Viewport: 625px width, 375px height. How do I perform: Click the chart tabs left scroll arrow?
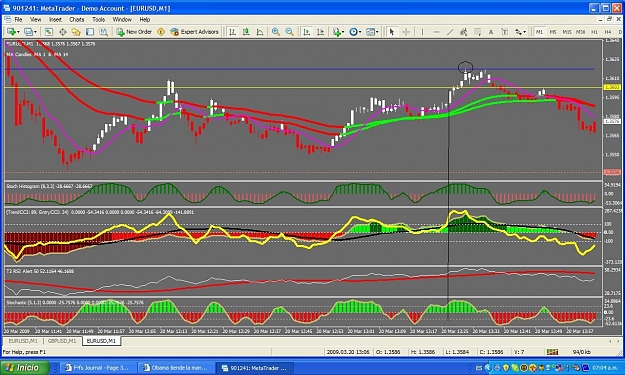coord(610,342)
